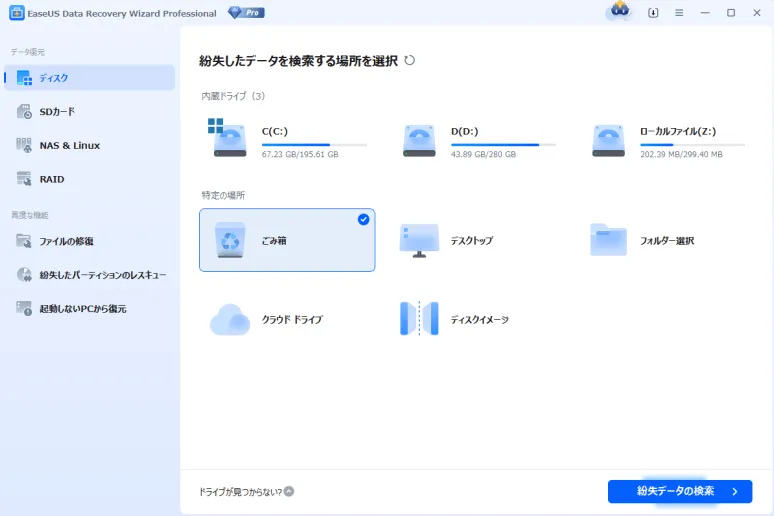Select the クラウドドライブ cloud icon

pyautogui.click(x=229, y=319)
